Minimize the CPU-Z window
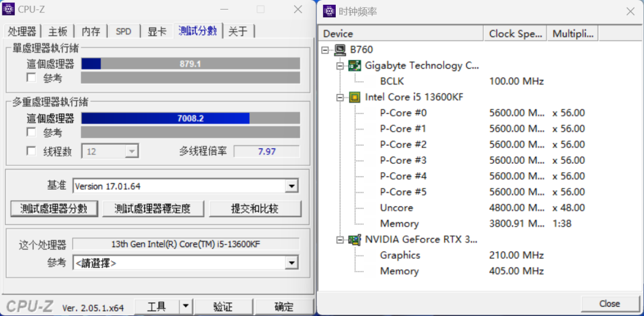This screenshot has height=316, width=644. 224,9
